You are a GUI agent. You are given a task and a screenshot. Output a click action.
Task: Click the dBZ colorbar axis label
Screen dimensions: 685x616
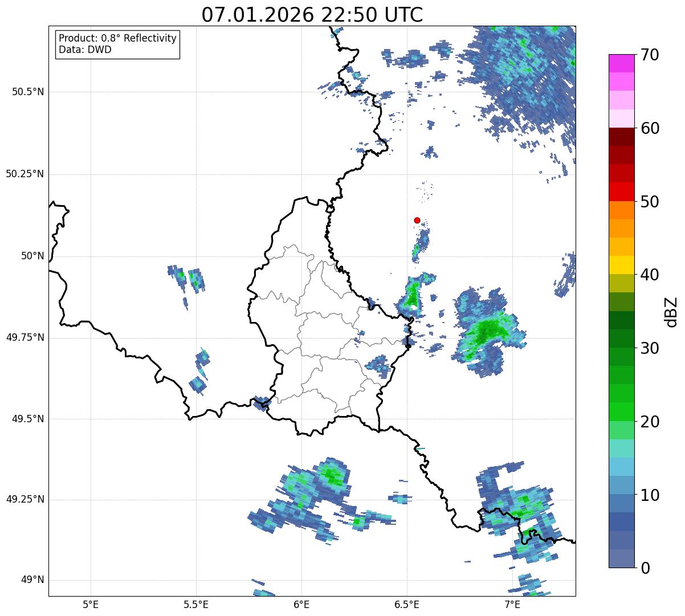[x=671, y=312]
